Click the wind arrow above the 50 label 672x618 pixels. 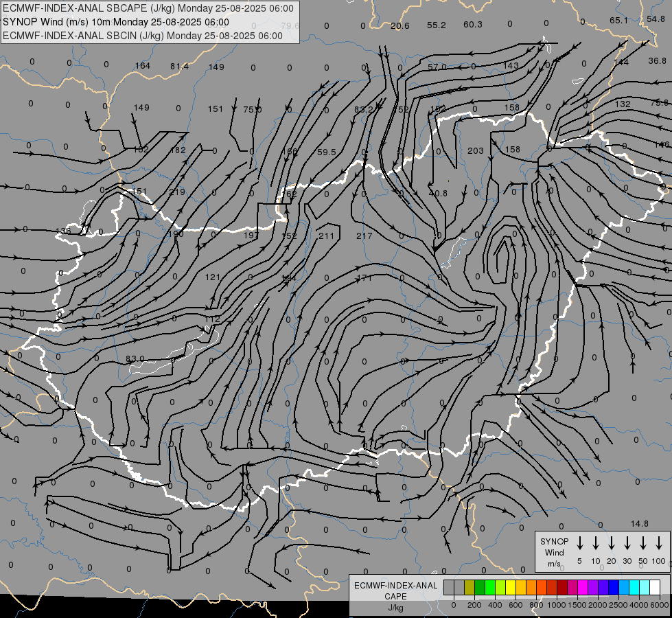(643, 543)
